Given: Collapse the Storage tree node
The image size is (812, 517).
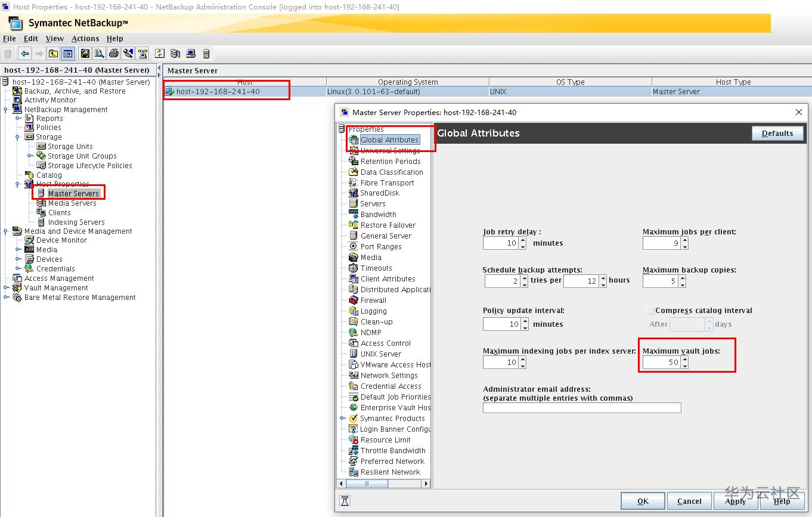Looking at the screenshot, I should point(18,137).
